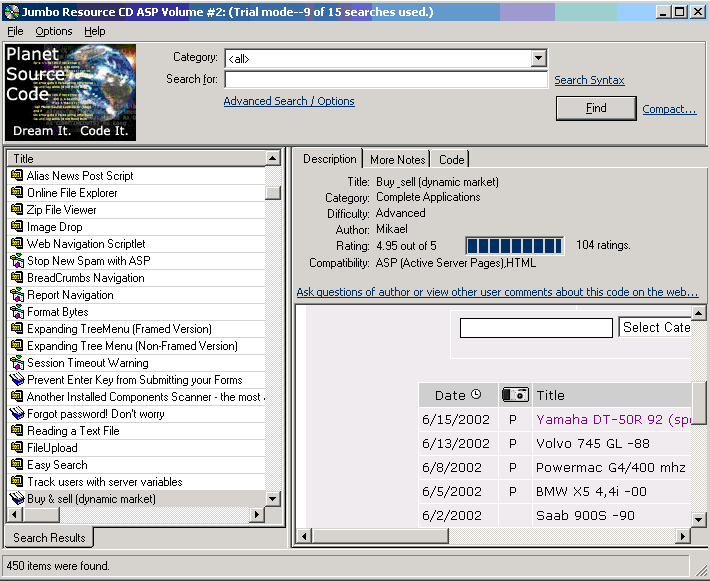The width and height of the screenshot is (710, 581).
Task: Click the Another Installed Components Scanner icon
Action: coord(17,396)
